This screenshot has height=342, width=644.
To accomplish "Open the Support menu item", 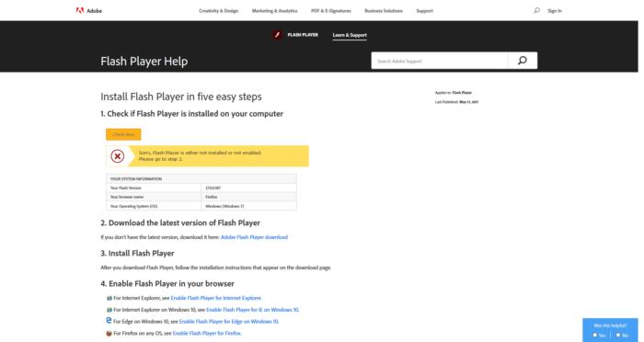I will 425,11.
